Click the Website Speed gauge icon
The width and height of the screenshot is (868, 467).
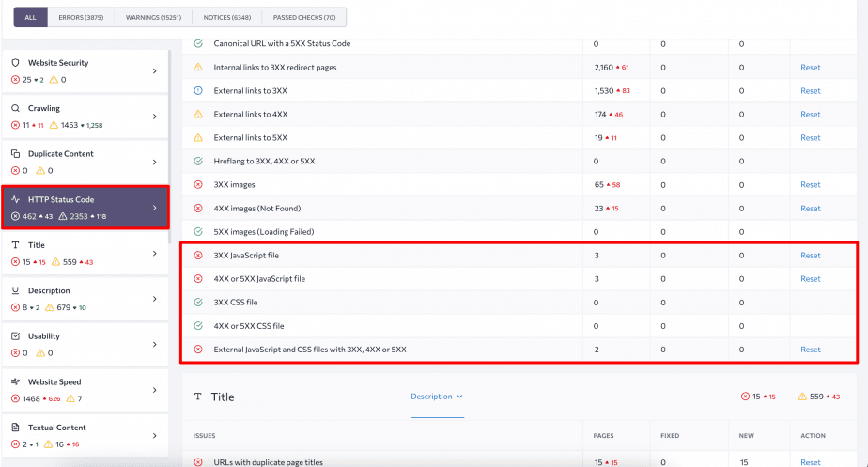point(15,382)
